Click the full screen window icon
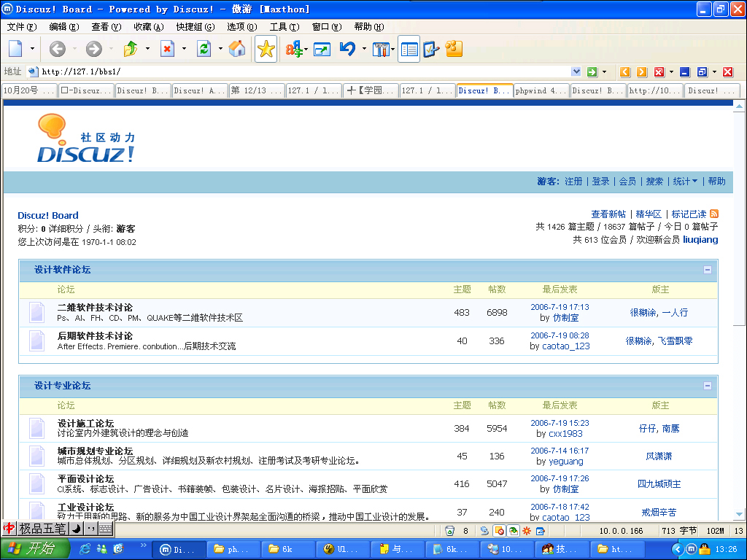Viewport: 747px width, 560px height. click(322, 49)
